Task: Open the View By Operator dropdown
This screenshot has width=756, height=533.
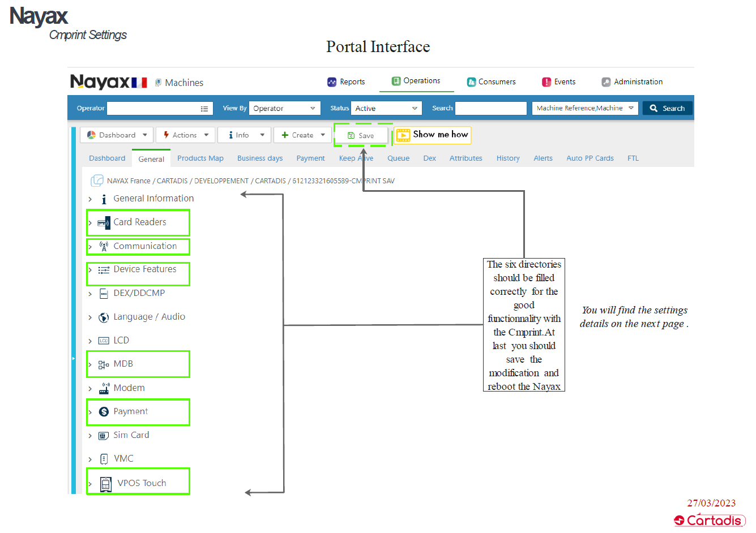Action: click(285, 109)
